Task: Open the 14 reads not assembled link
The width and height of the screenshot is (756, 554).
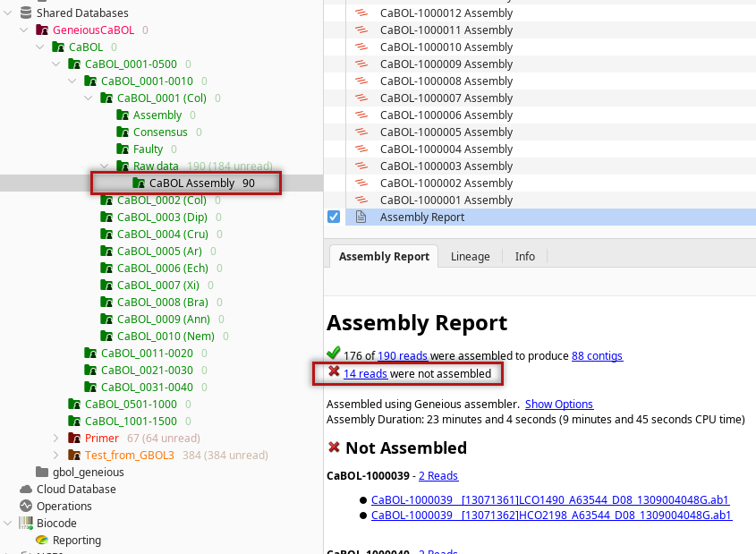Action: [365, 373]
